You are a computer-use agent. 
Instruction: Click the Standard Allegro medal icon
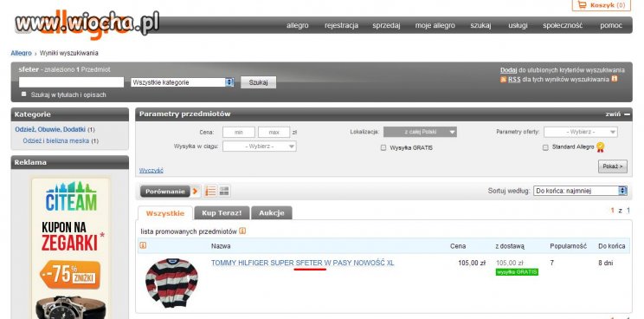pyautogui.click(x=601, y=147)
